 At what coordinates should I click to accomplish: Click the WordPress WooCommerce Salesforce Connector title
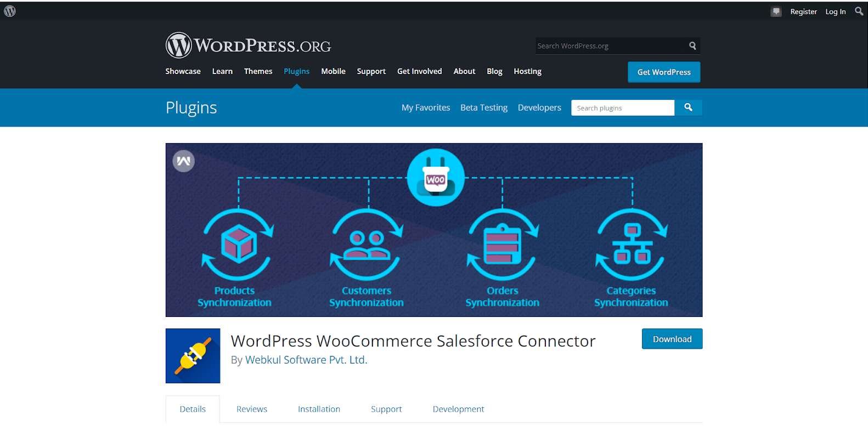pos(413,341)
